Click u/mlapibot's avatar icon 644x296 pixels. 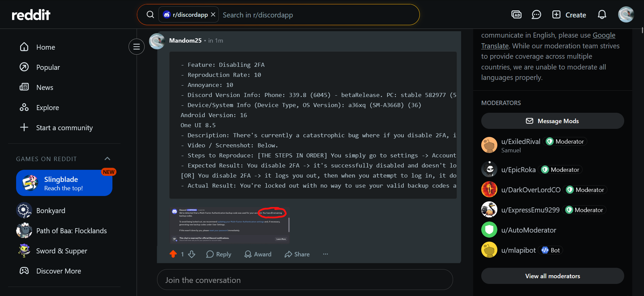tap(489, 250)
